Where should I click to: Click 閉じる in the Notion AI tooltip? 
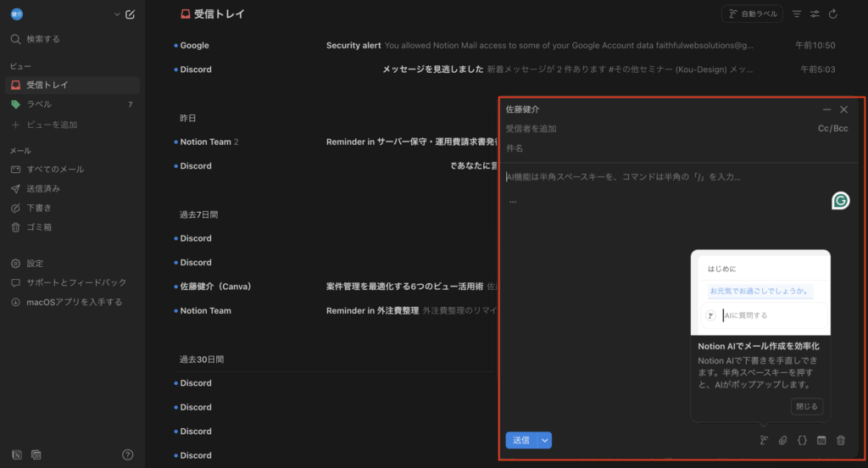pyautogui.click(x=806, y=406)
